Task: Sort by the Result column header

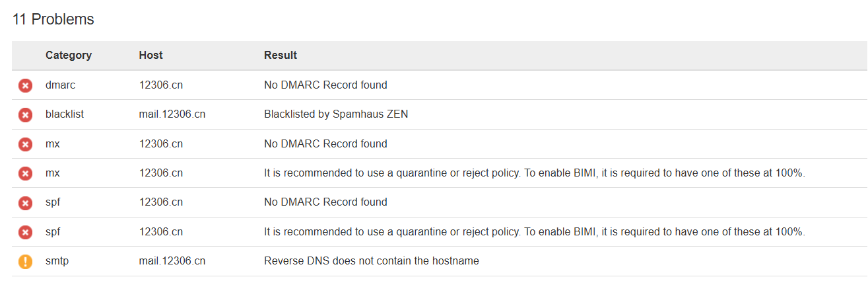Action: click(x=281, y=56)
